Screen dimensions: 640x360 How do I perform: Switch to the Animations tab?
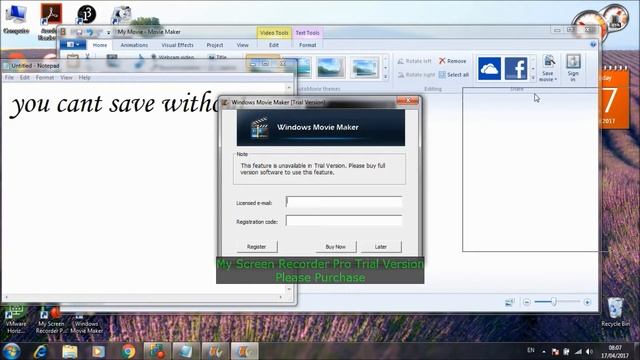pyautogui.click(x=134, y=45)
